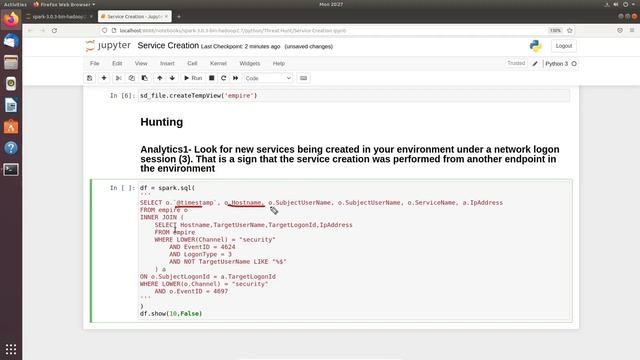640x360 pixels.
Task: Show applications grid
Action: (11, 349)
